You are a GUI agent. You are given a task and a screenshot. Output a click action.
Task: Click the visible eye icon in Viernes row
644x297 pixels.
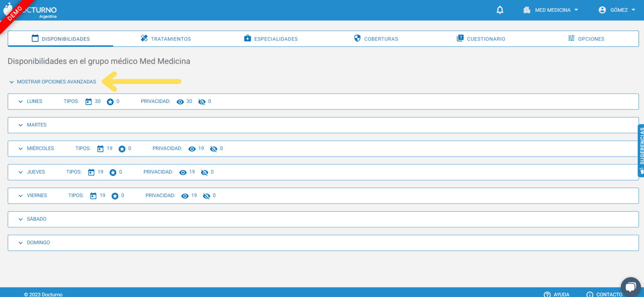pos(185,196)
